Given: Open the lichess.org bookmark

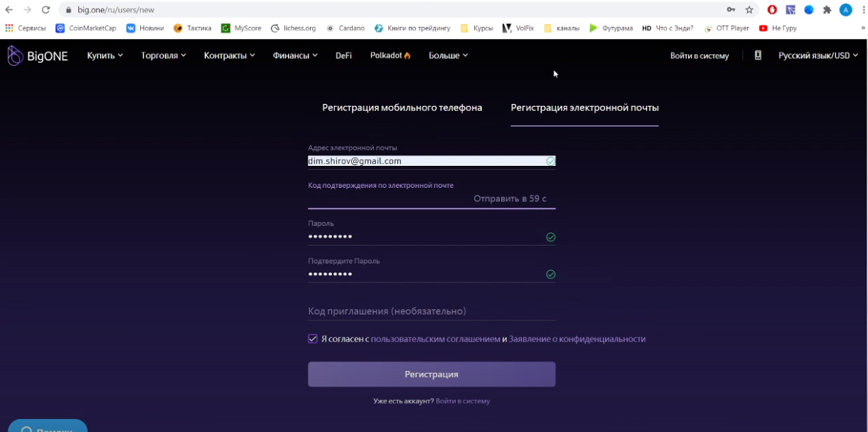Looking at the screenshot, I should (x=294, y=28).
